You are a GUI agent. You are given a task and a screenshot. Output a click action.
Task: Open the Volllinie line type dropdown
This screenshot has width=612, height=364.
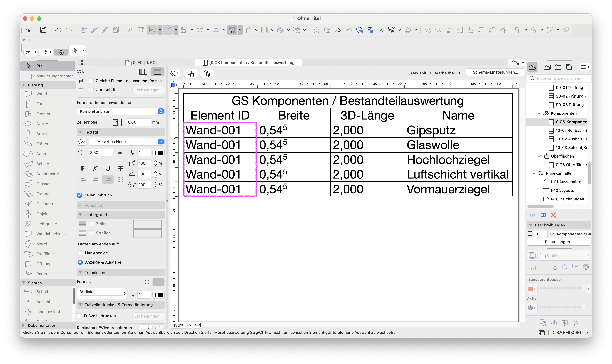(x=102, y=293)
